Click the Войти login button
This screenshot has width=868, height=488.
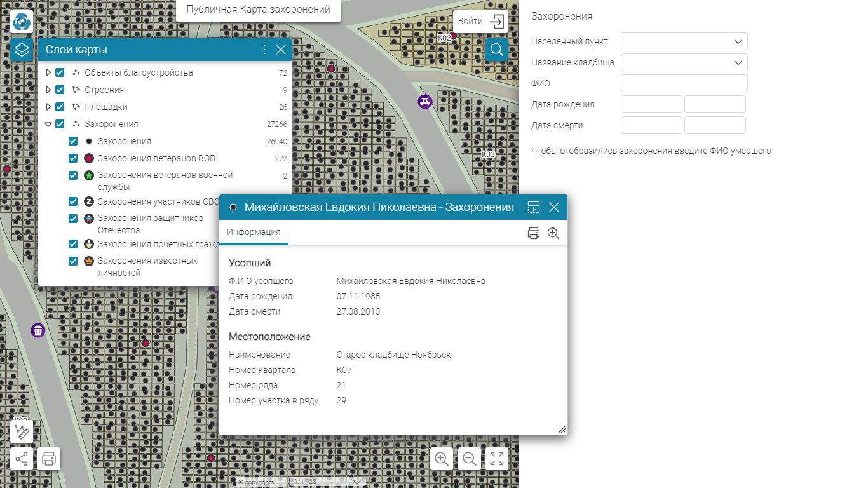pyautogui.click(x=480, y=21)
